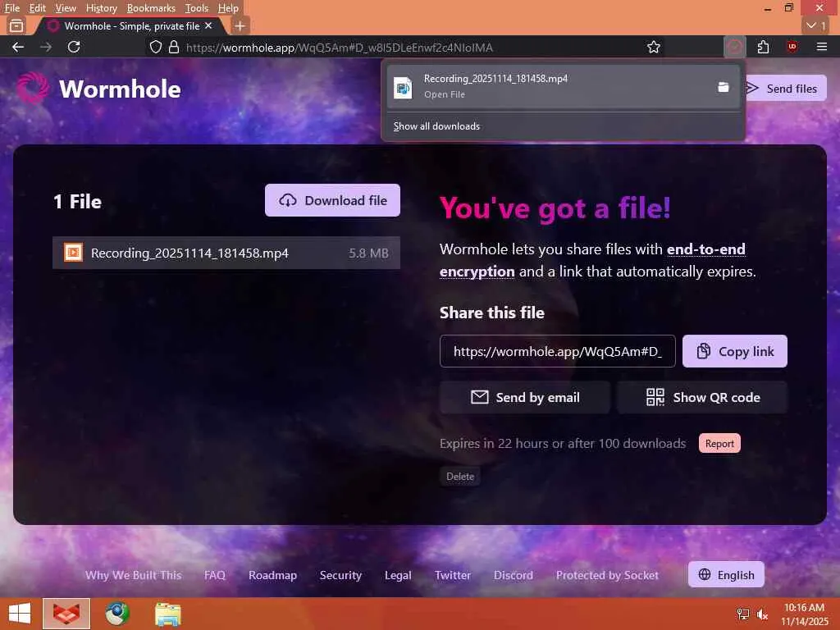Click the browser address bar URL
This screenshot has height=630, width=840.
[x=339, y=47]
